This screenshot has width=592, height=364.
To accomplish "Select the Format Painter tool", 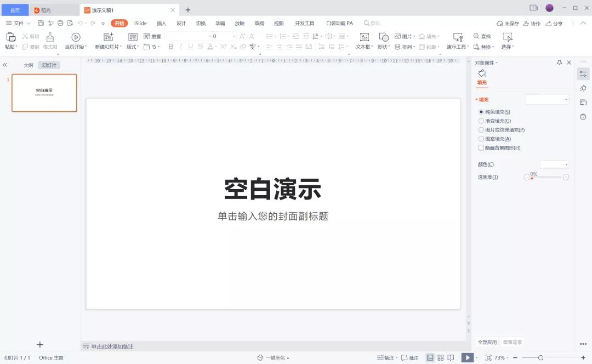I will tap(50, 41).
